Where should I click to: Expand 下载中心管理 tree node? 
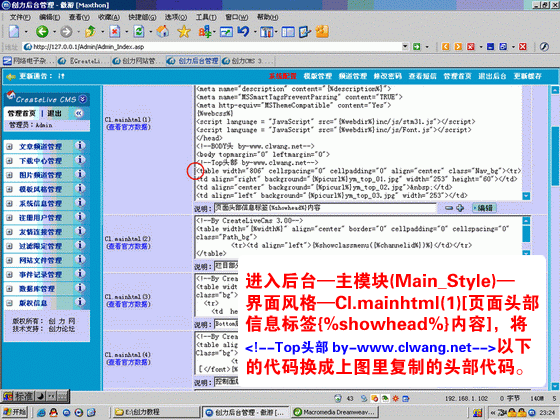(9, 161)
